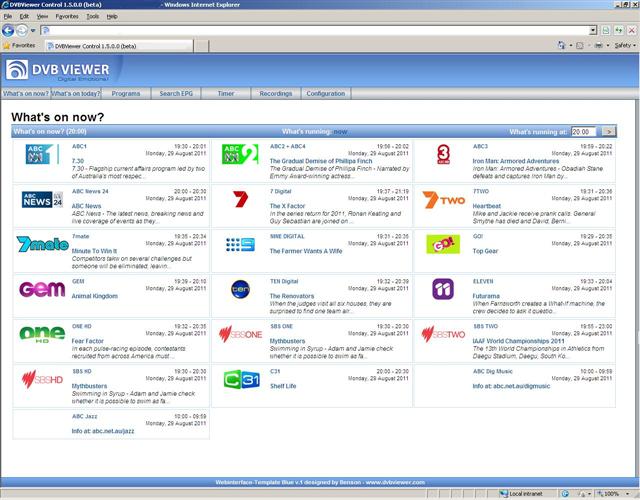Click the browser address bar
Viewport: 640px width, 500px height.
point(315,31)
